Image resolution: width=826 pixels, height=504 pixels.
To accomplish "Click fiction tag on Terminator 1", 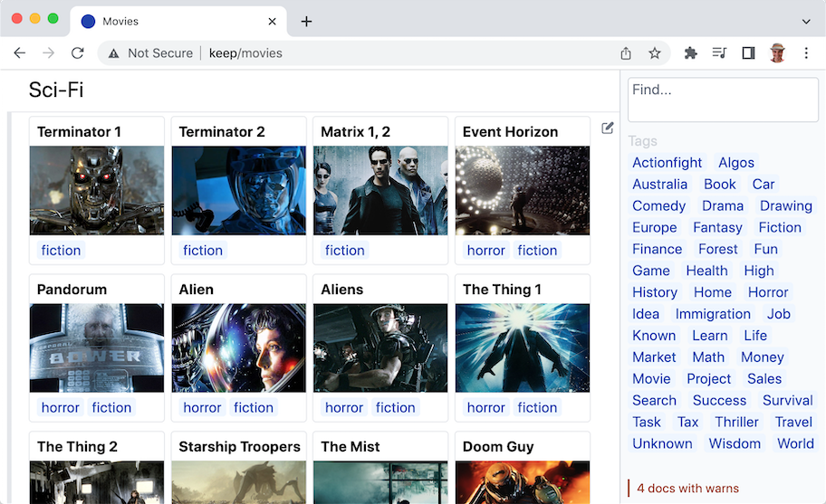I will [61, 251].
